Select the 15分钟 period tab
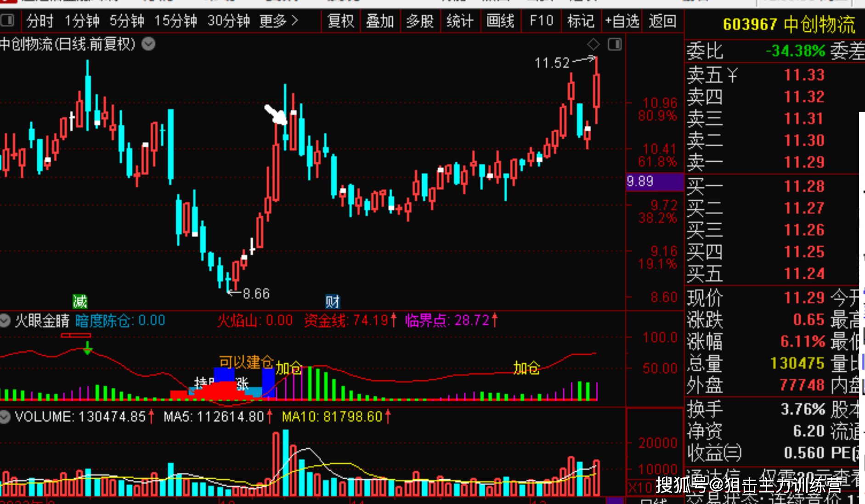865x504 pixels. click(x=175, y=21)
